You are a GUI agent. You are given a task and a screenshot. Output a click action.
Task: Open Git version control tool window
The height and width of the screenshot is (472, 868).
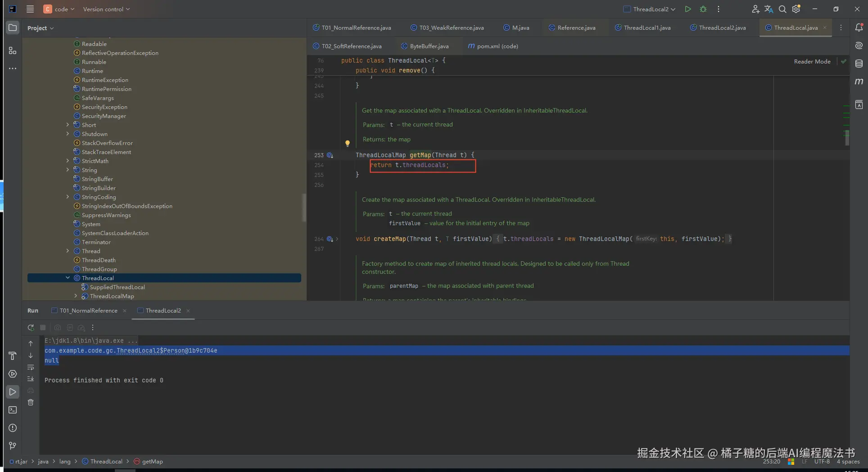(x=13, y=446)
